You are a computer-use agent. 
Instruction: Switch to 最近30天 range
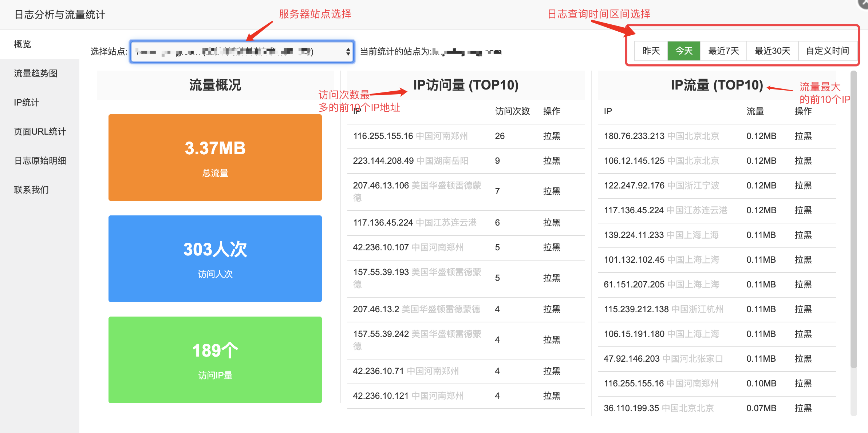(x=772, y=51)
